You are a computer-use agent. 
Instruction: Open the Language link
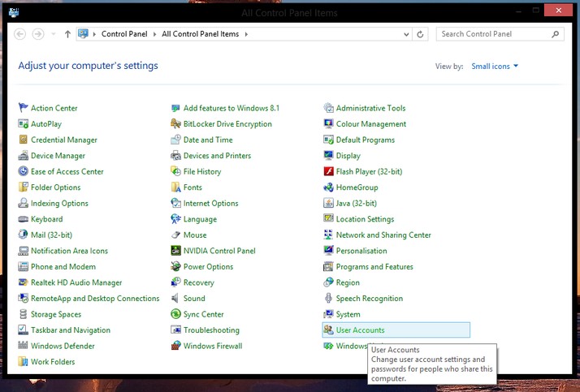pyautogui.click(x=200, y=219)
